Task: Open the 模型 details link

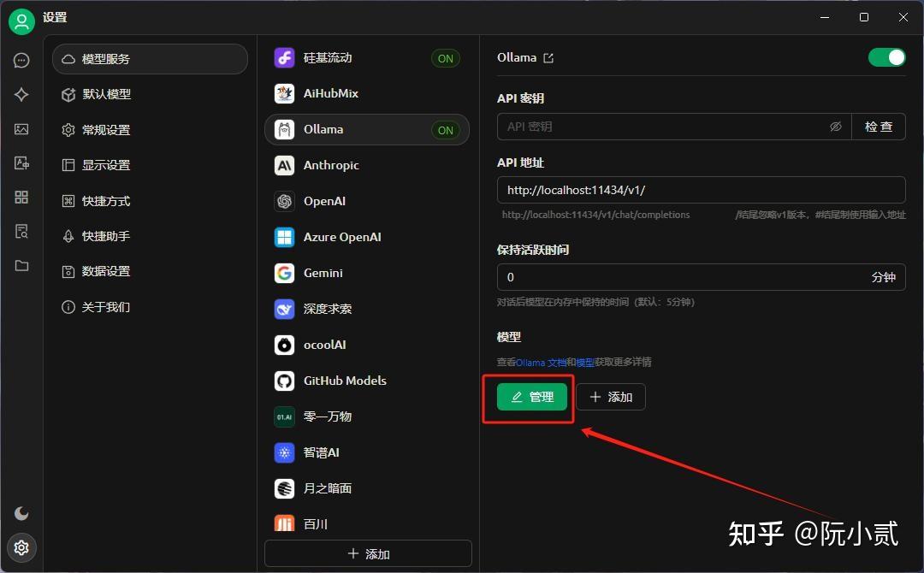Action: pyautogui.click(x=585, y=362)
